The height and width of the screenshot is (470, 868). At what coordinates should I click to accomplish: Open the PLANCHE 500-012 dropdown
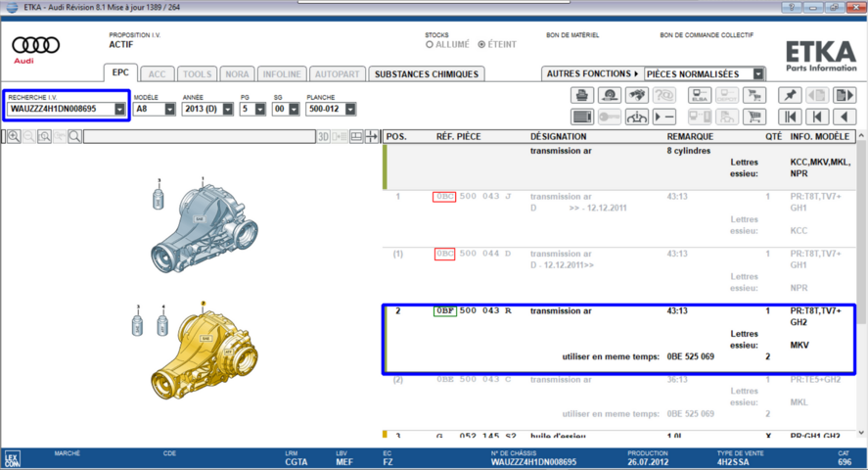(x=350, y=109)
